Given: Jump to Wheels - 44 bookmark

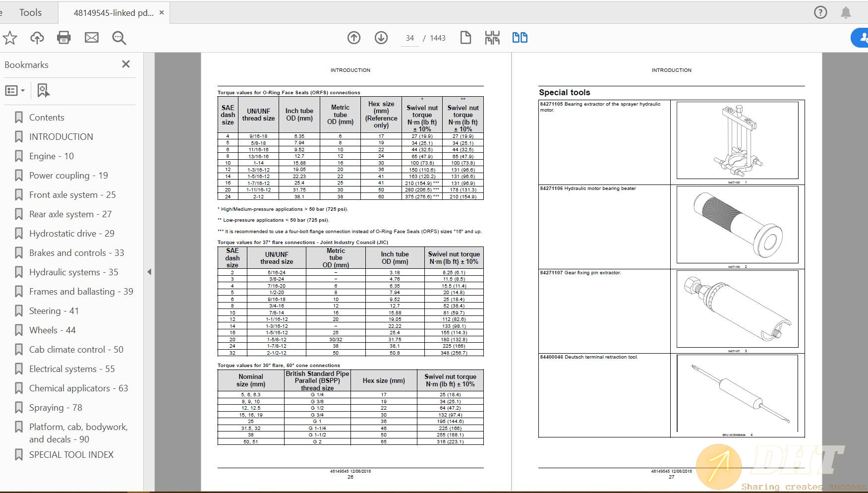Looking at the screenshot, I should point(53,330).
